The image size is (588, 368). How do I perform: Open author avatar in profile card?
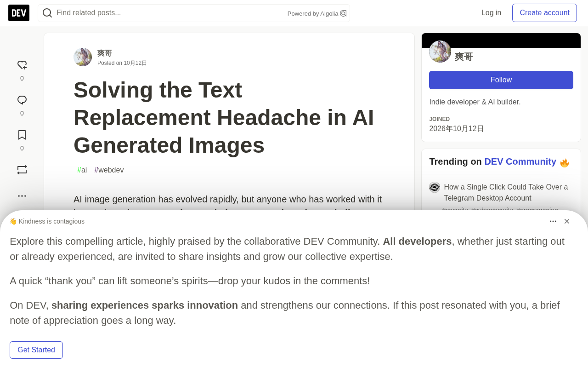440,52
